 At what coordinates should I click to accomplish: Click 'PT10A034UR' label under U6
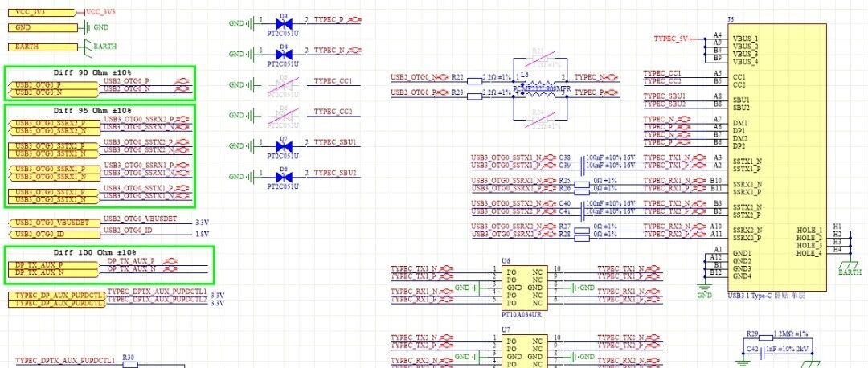coord(522,314)
